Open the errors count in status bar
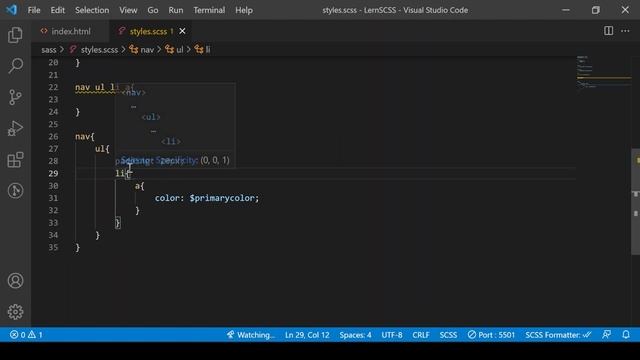Image resolution: width=640 pixels, height=360 pixels. (18, 335)
